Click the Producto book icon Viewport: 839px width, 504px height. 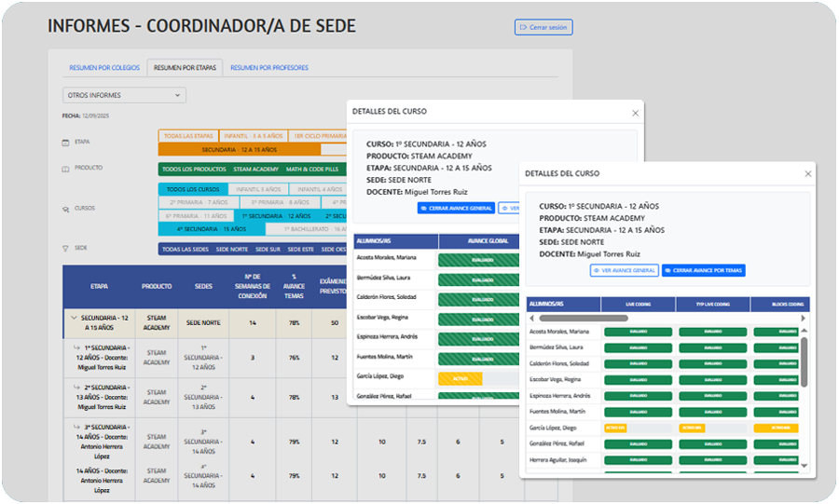(65, 170)
